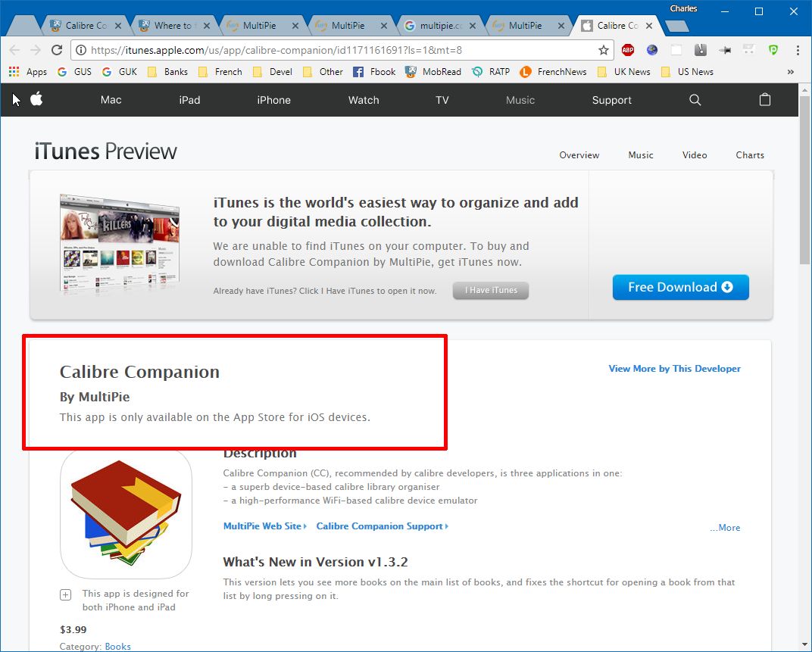Open View More by This Developer

point(674,369)
